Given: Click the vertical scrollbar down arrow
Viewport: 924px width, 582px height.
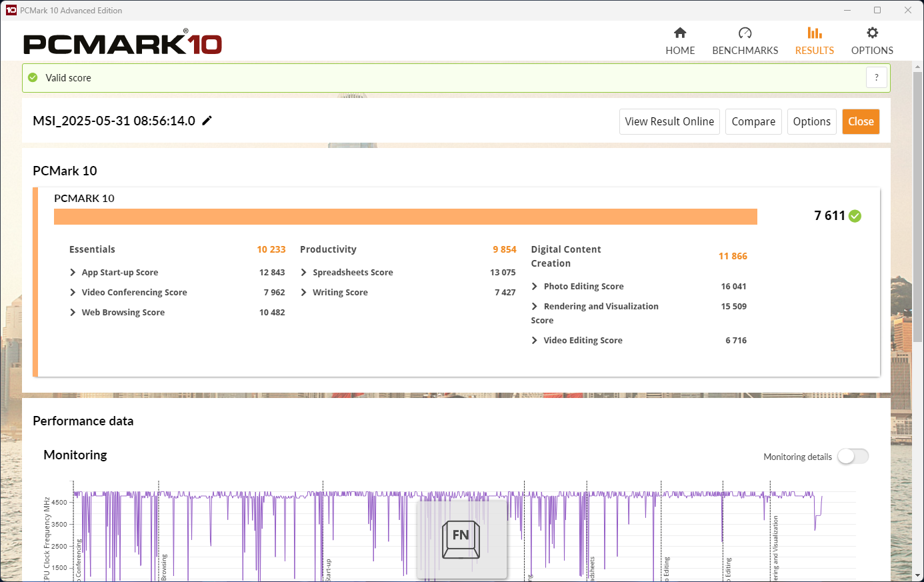Looking at the screenshot, I should tap(918, 575).
